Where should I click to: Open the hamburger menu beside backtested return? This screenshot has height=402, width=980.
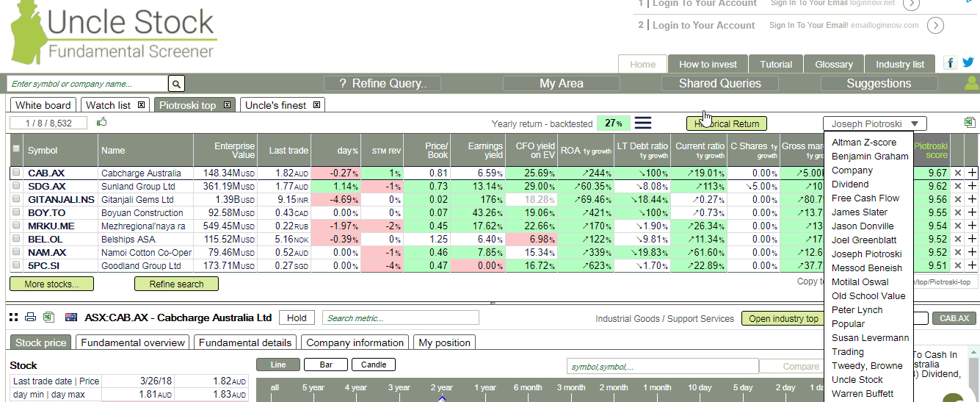click(x=643, y=123)
